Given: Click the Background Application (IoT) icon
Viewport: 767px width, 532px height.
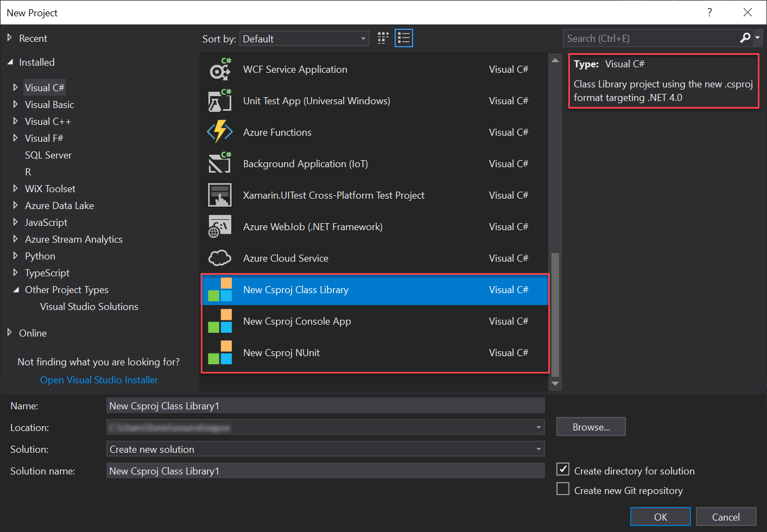Looking at the screenshot, I should (x=220, y=164).
